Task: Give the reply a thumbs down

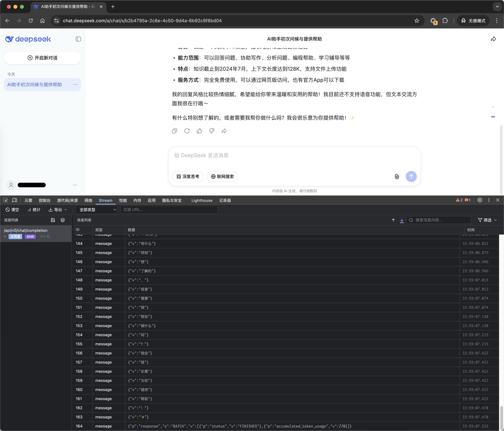Action: [212, 131]
